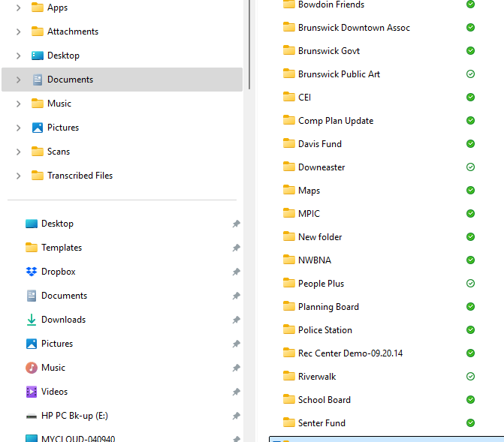Click the pin icon beside Videos
Image resolution: width=504 pixels, height=442 pixels.
237,392
